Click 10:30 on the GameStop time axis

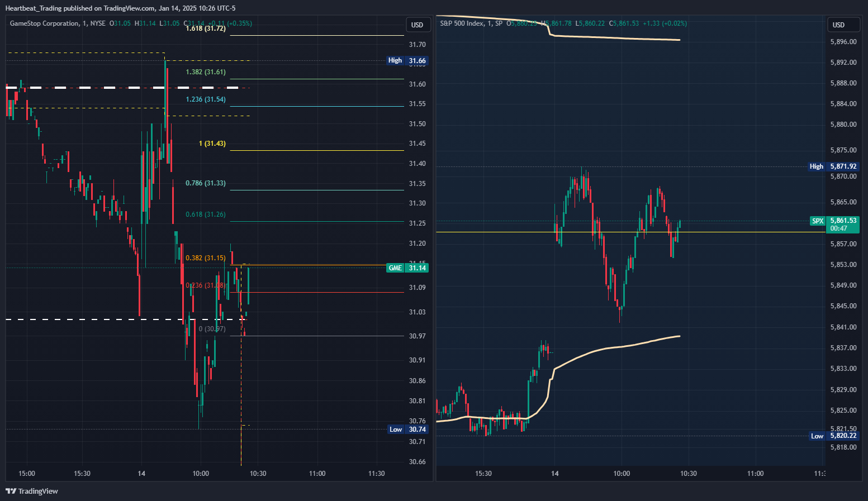[x=258, y=474]
